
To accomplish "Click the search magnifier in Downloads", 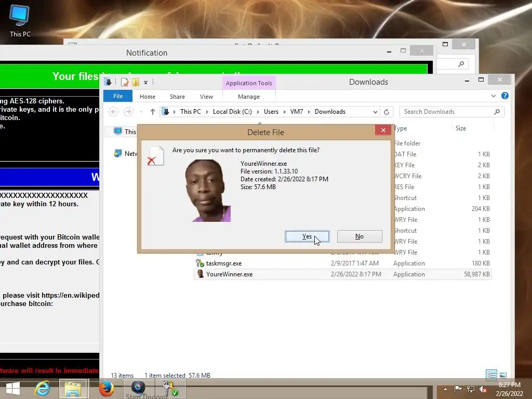I will [497, 112].
